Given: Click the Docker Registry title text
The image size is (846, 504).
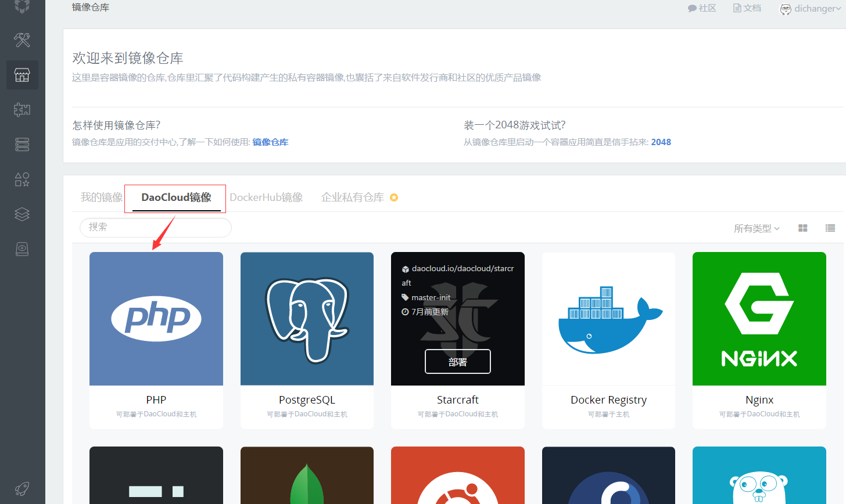Looking at the screenshot, I should pyautogui.click(x=608, y=400).
